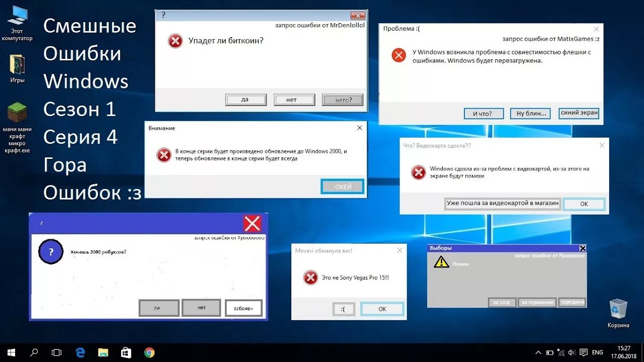Answer нет in the bitcoin dialog
The image size is (644, 362).
[x=294, y=100]
